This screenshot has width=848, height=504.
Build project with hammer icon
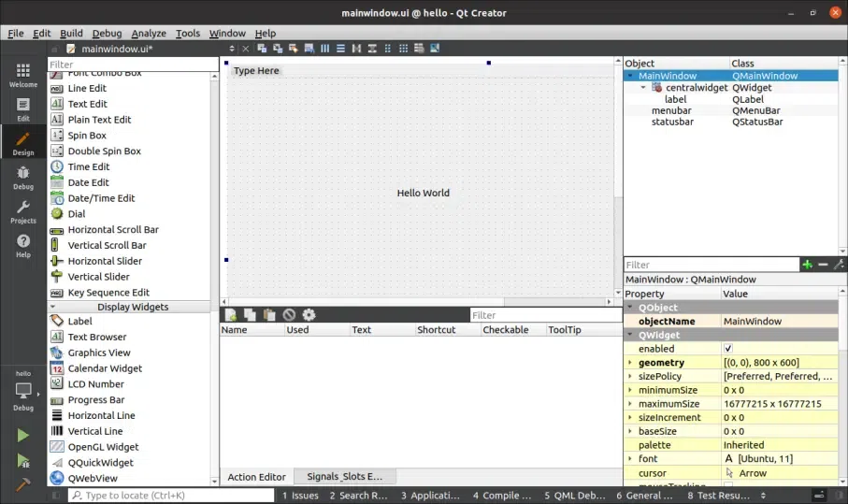[22, 484]
